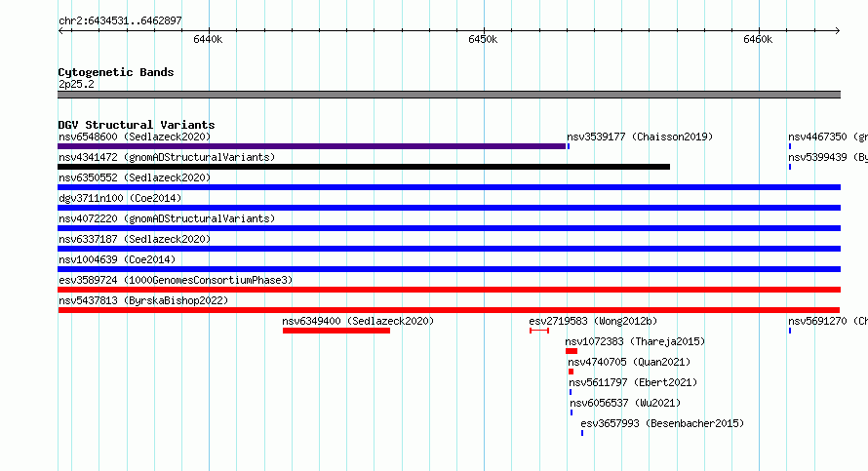Click the blue marker under nsv5399439
The image size is (868, 471).
tap(790, 167)
